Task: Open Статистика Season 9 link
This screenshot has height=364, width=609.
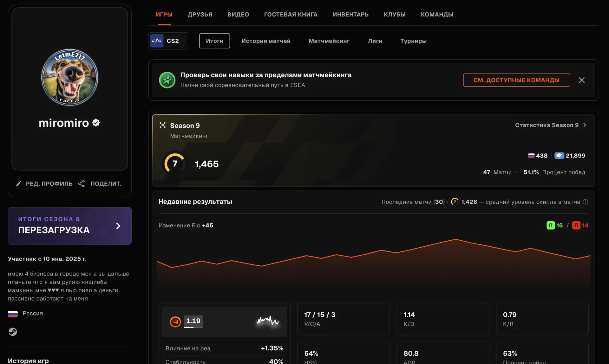Action: [x=551, y=125]
